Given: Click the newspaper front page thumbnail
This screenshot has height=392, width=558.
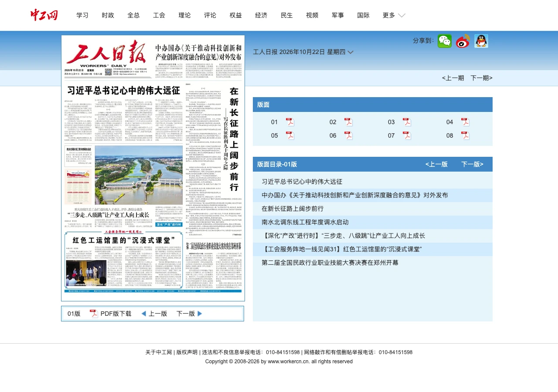Looking at the screenshot, I should click(153, 168).
